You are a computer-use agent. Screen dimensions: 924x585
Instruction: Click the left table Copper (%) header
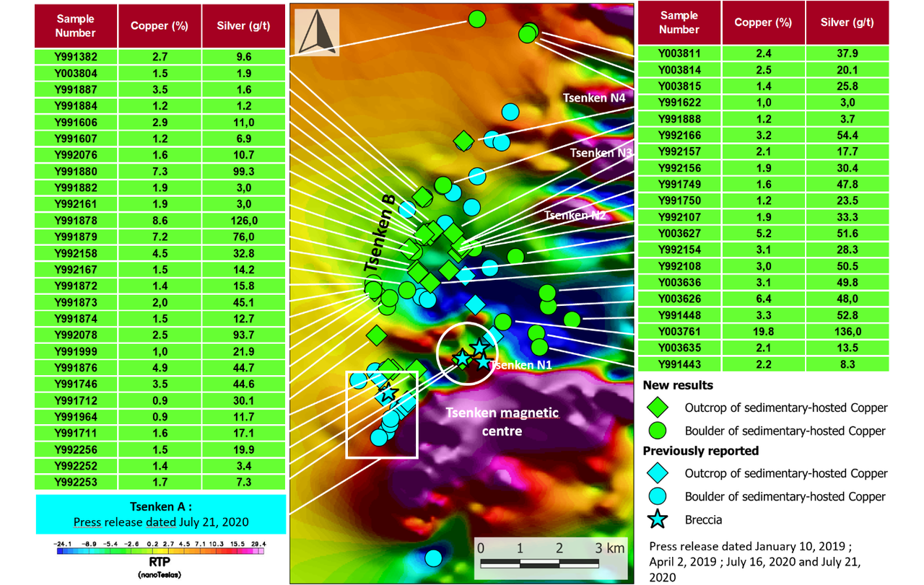[x=160, y=26]
